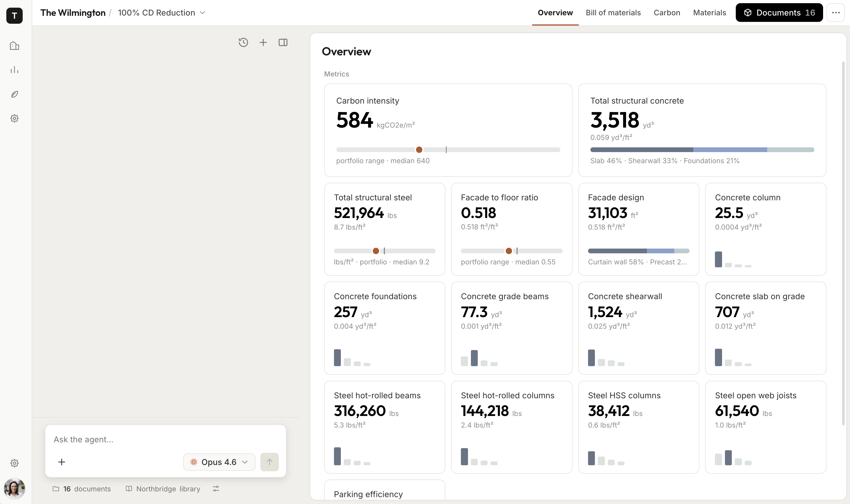Open the upper sidebar gear icon
The width and height of the screenshot is (850, 504).
(14, 118)
